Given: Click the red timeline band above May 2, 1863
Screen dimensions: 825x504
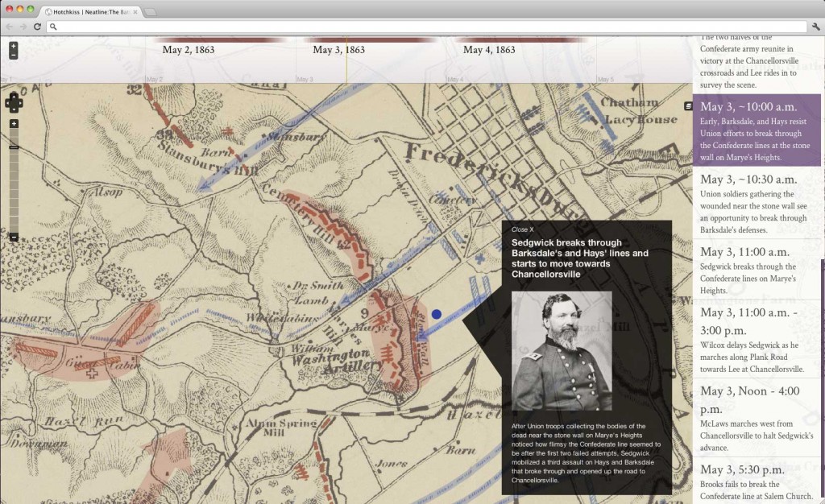Looking at the screenshot, I should point(219,39).
